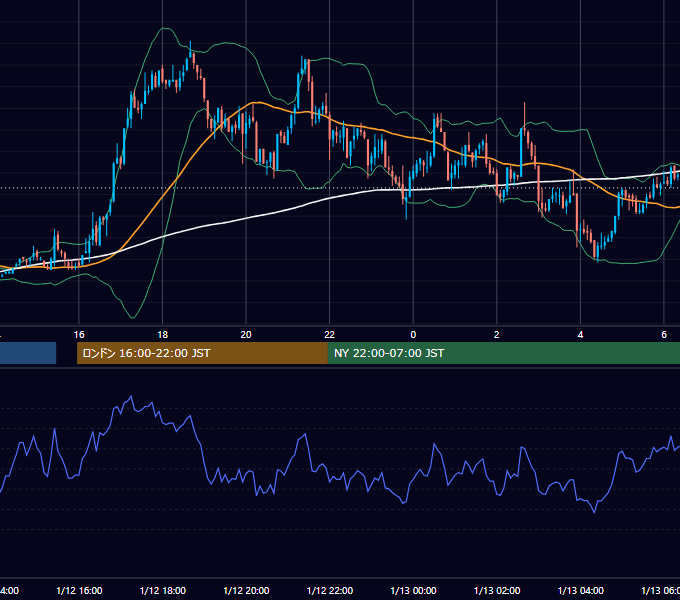680x600 pixels.
Task: Click the hour label 16 under the price chart
Action: [79, 335]
